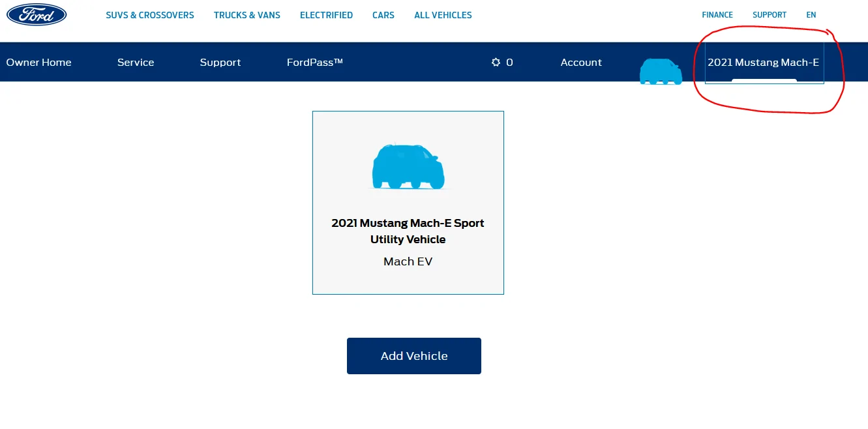Viewport: 868px width, 429px height.
Task: Open Trucks & Vans menu
Action: pos(247,15)
